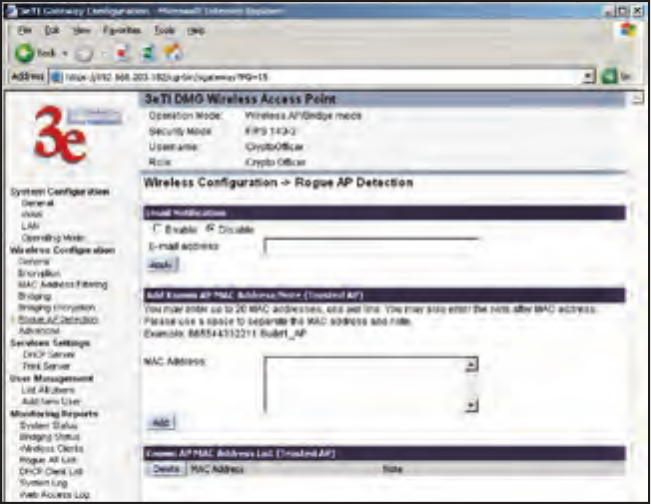Click the Forward navigation arrow icon
This screenshot has height=504, width=651.
pyautogui.click(x=84, y=54)
